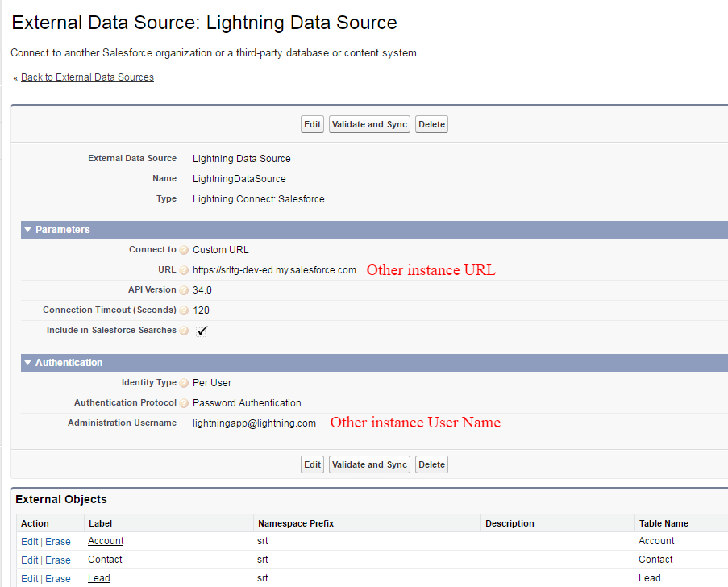The width and height of the screenshot is (728, 587).
Task: Select the Identity Type value Per User
Action: [x=212, y=383]
